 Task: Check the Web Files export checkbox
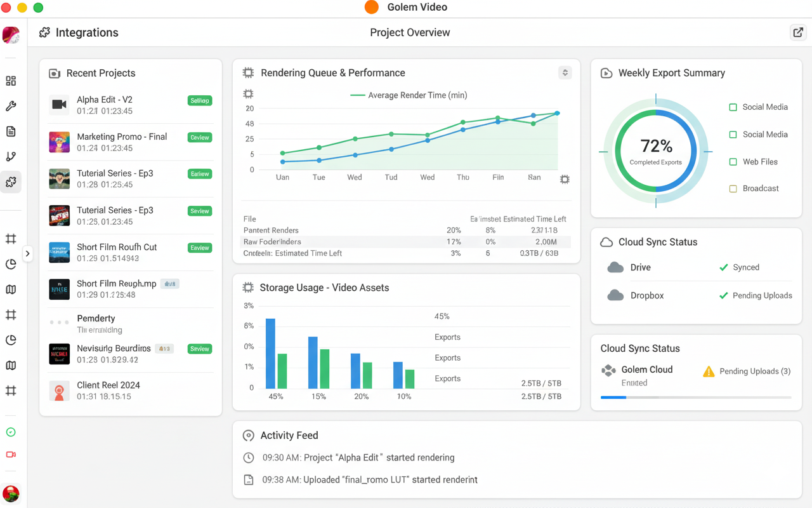733,161
